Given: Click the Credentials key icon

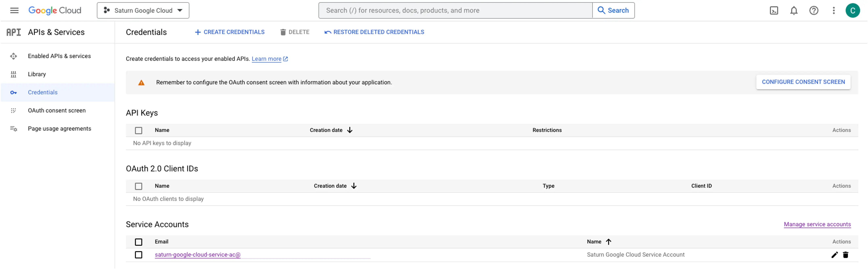Looking at the screenshot, I should 14,92.
